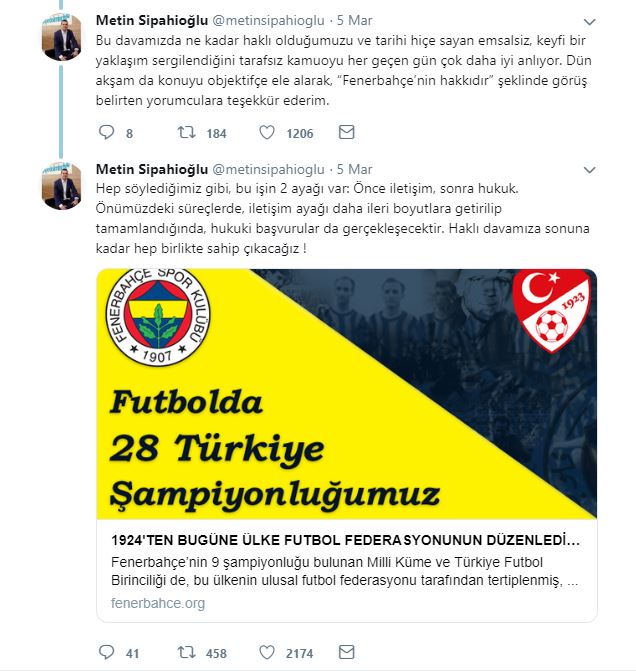This screenshot has height=671, width=636.
Task: Open the second tweet's 5 Mar timestamp
Action: pyautogui.click(x=354, y=169)
